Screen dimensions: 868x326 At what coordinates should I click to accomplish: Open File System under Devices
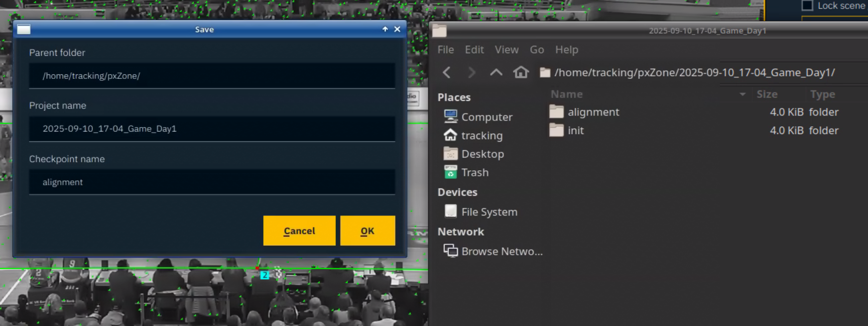(488, 212)
